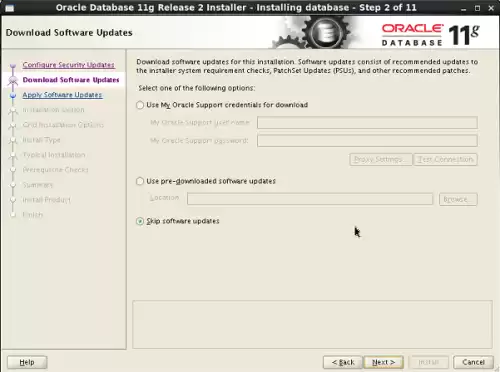
Task: Click the Location path input field
Action: pyautogui.click(x=310, y=199)
